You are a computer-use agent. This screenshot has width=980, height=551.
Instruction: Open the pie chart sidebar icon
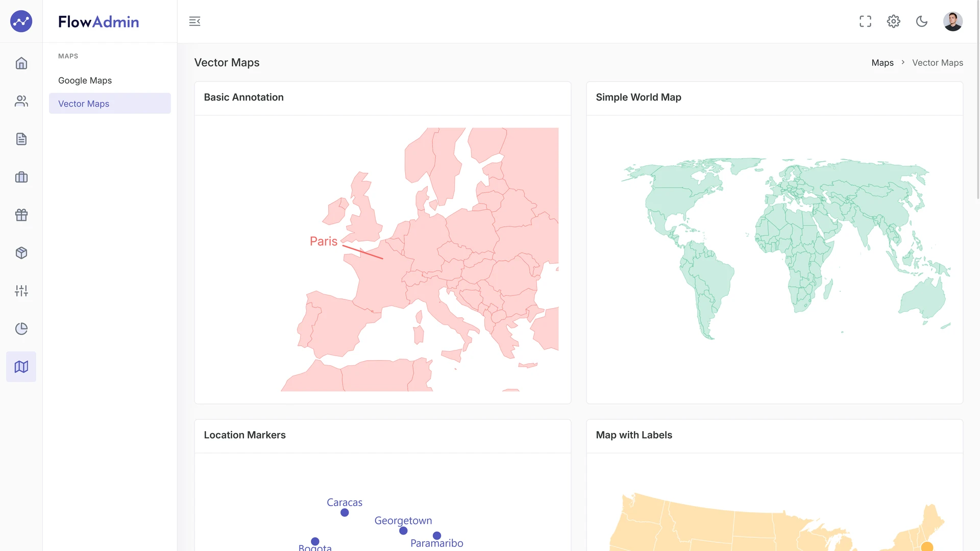coord(21,329)
